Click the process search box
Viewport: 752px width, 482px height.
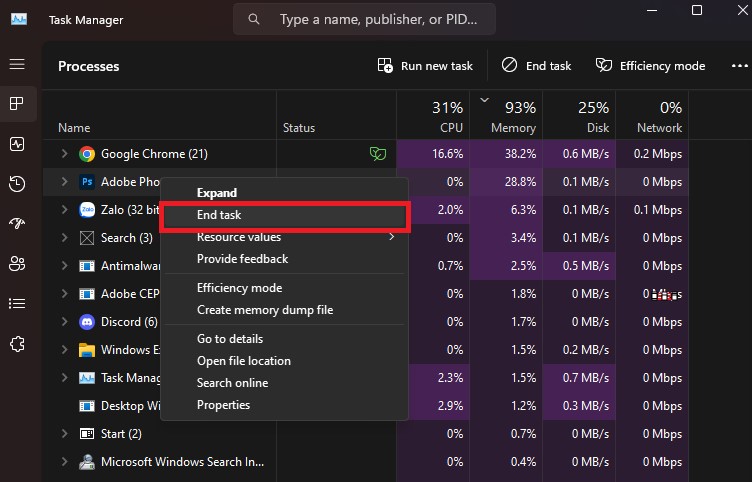(x=364, y=19)
